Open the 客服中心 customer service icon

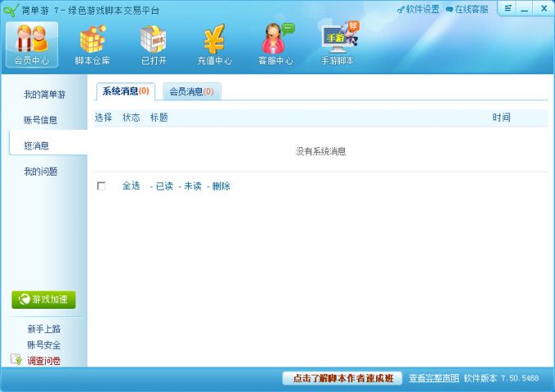275,44
